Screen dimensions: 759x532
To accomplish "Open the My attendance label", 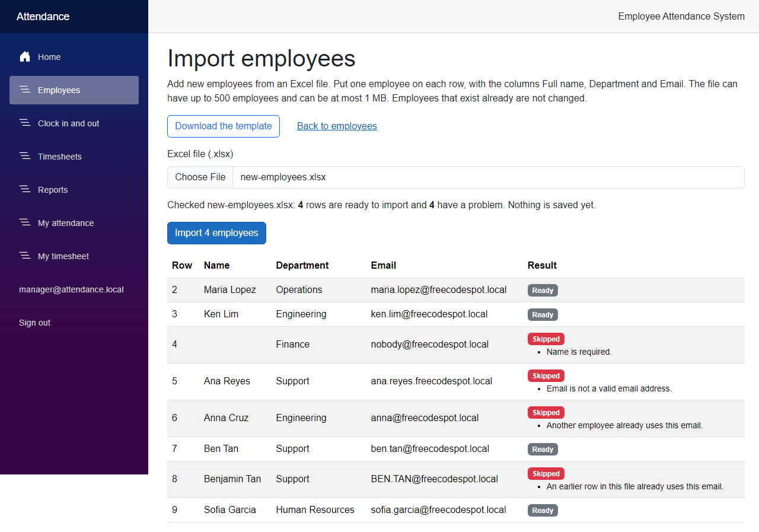I will pyautogui.click(x=66, y=223).
